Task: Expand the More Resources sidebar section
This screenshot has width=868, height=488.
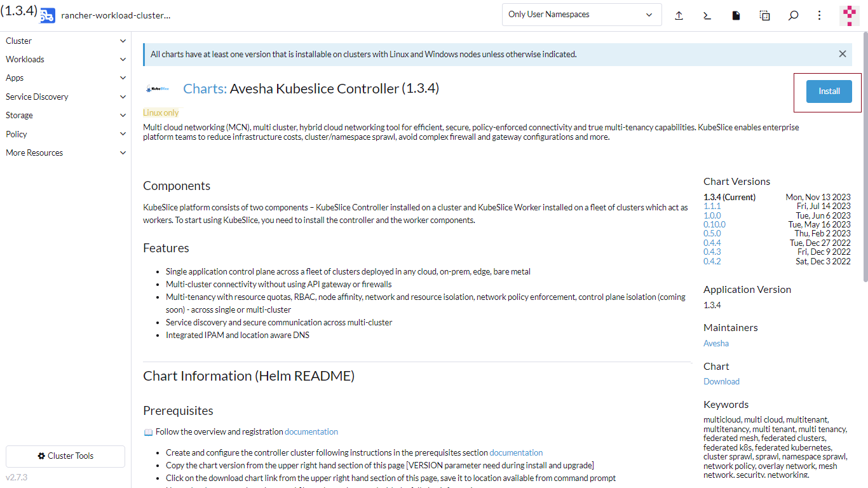Action: [x=66, y=152]
